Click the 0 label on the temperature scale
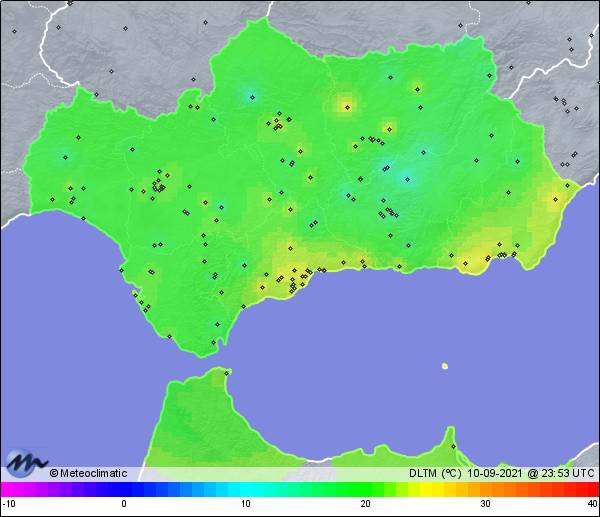 pos(123,504)
